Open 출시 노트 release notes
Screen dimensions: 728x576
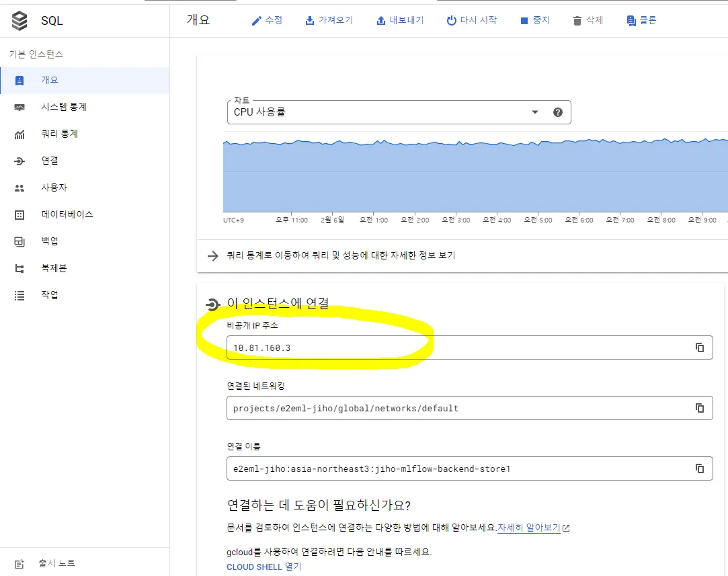click(x=85, y=563)
